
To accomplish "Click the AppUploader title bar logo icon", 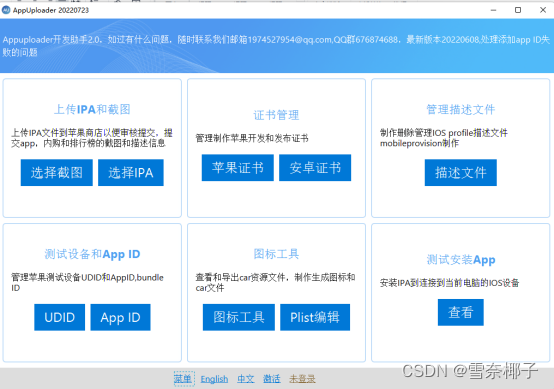I will [6, 10].
